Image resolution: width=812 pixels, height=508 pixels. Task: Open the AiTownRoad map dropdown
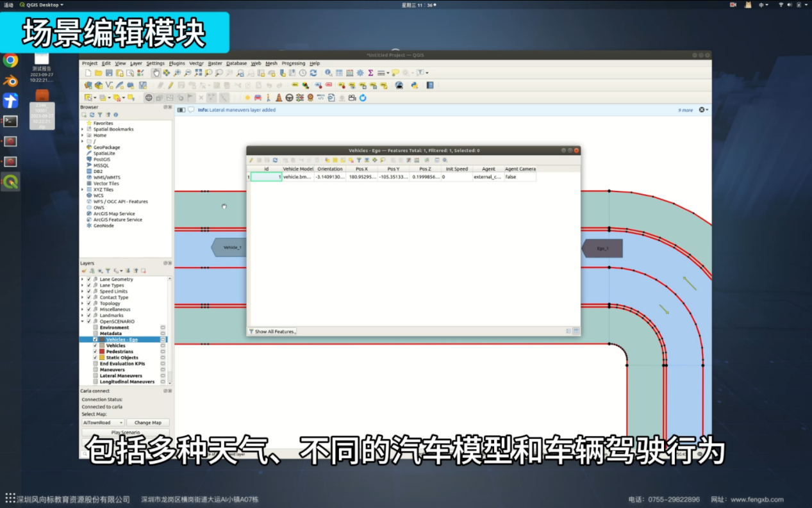point(103,423)
